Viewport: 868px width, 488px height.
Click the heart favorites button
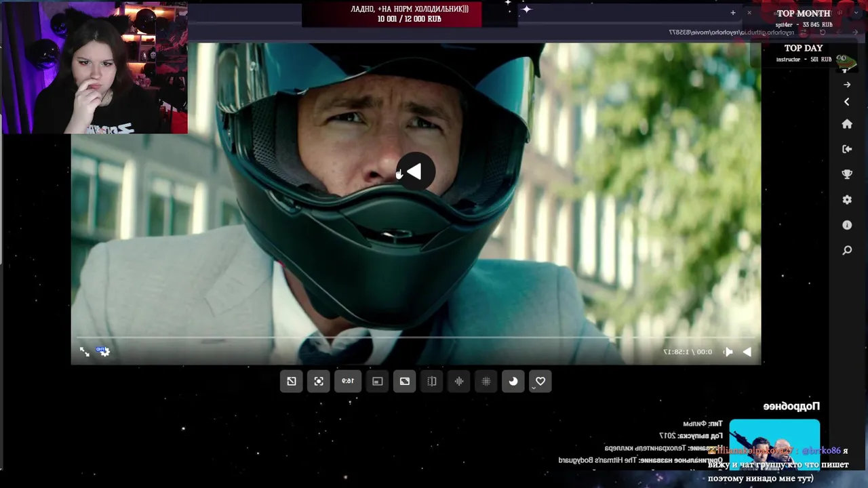tap(540, 381)
